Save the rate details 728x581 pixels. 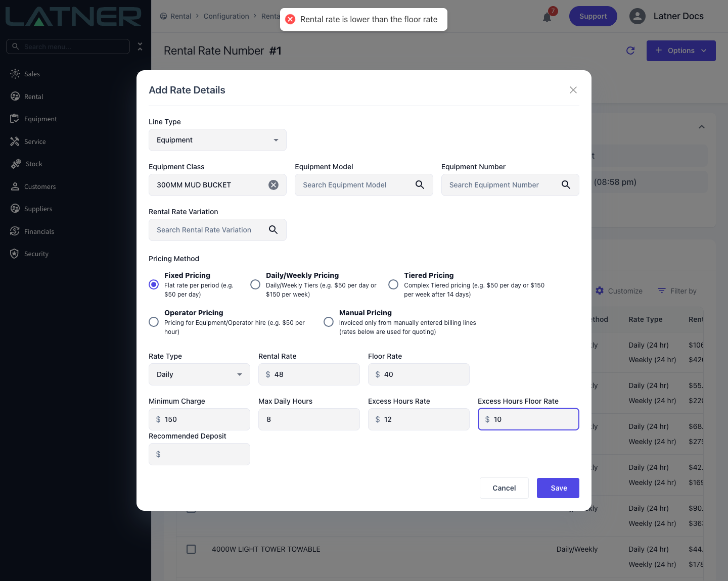coord(558,488)
